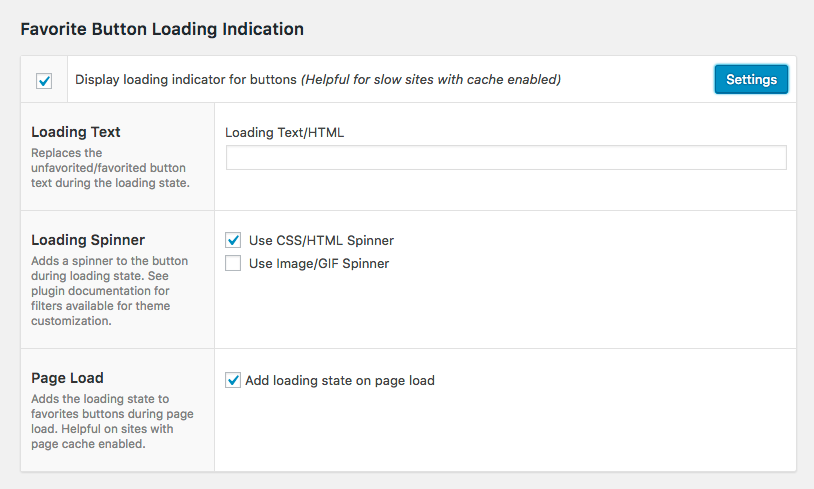Select the 'Page Load' section heading
This screenshot has width=814, height=489.
tap(67, 378)
